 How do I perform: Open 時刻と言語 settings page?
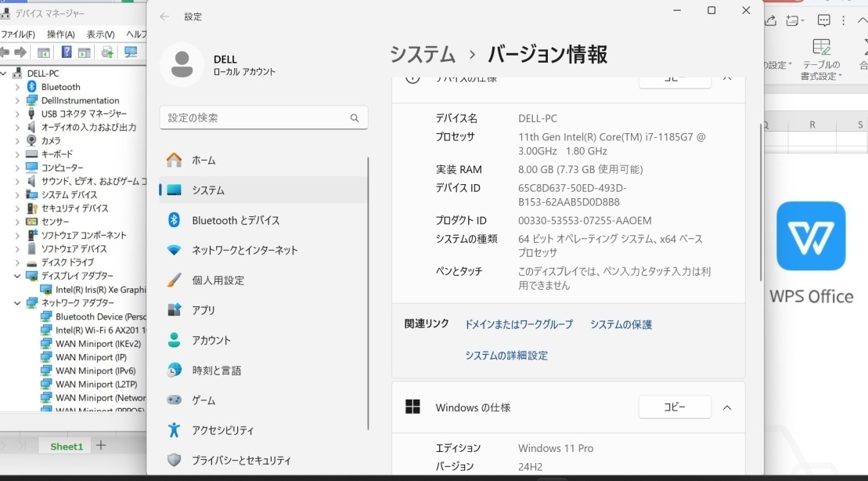[x=263, y=371]
